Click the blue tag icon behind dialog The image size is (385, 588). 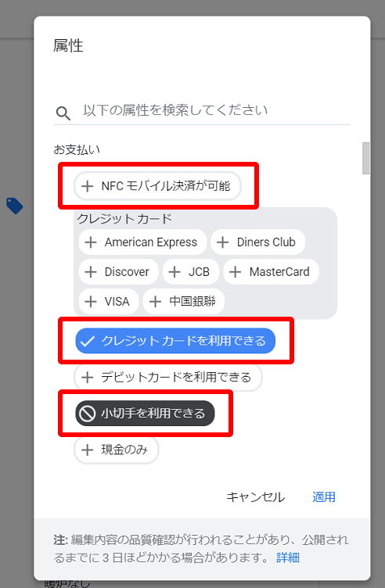(15, 206)
